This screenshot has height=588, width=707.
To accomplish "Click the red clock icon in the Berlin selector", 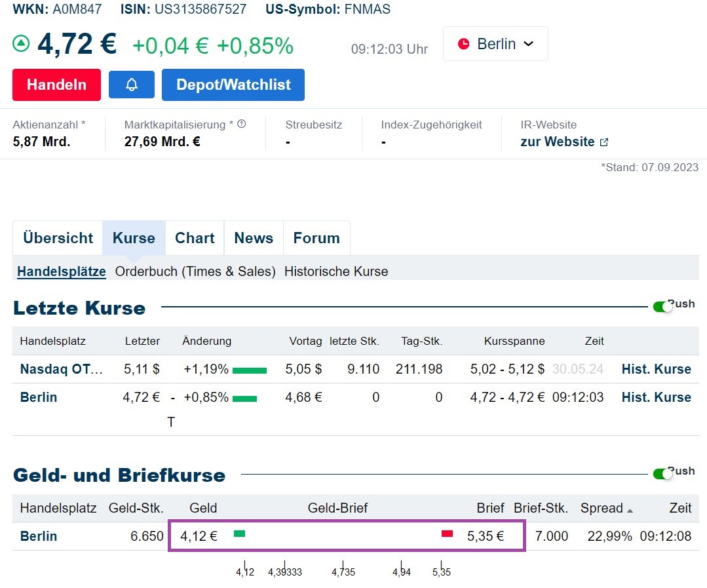I will tap(465, 44).
